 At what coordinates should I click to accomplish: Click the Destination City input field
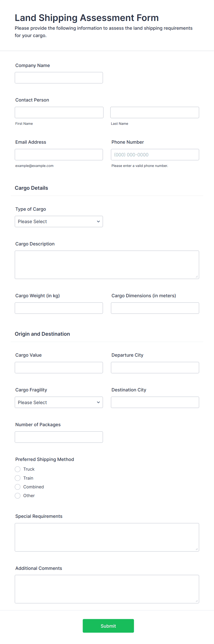coord(155,402)
